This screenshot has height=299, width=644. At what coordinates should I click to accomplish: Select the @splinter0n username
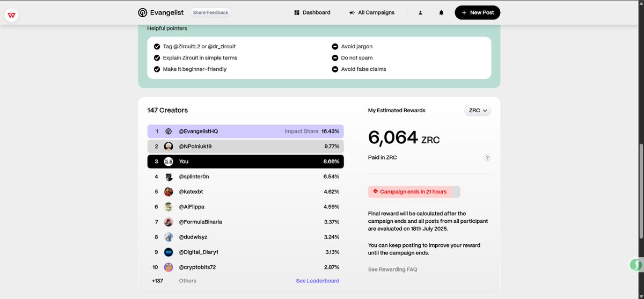[x=194, y=177]
